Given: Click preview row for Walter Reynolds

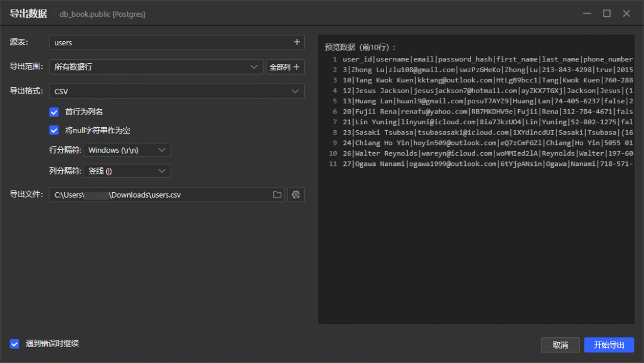Looking at the screenshot, I should point(488,153).
